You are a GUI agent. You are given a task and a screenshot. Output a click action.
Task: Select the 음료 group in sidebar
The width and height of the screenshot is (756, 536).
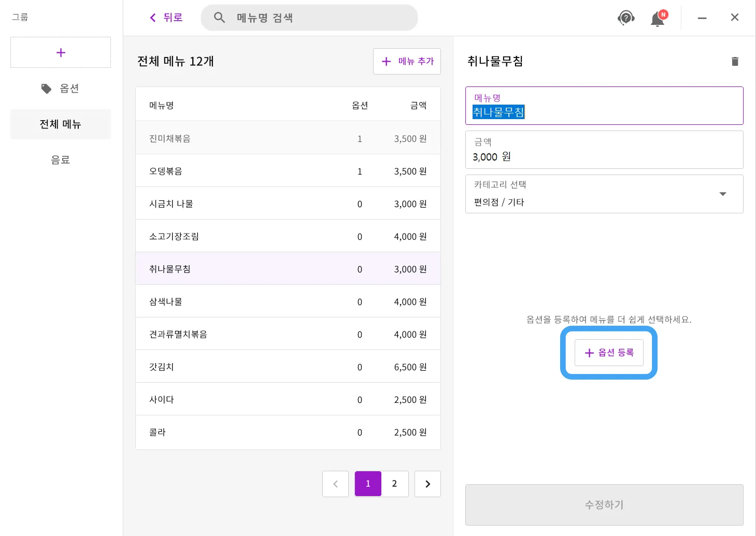click(x=61, y=160)
